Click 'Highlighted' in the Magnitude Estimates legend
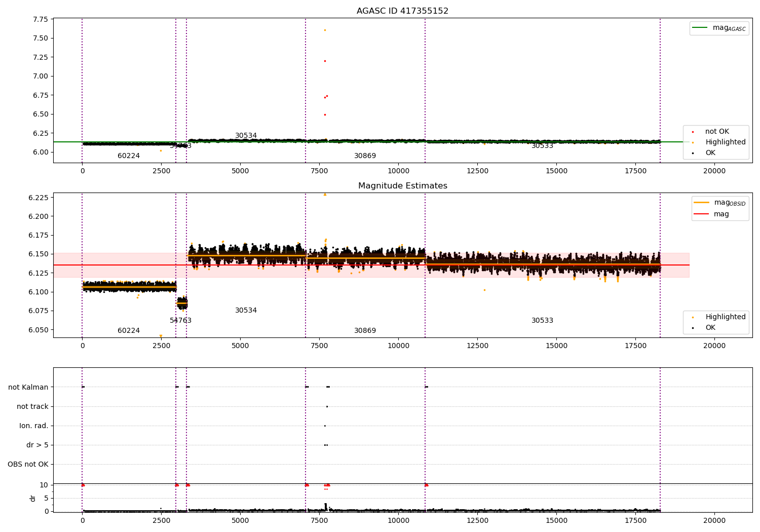This screenshot has width=760, height=532. click(x=718, y=317)
